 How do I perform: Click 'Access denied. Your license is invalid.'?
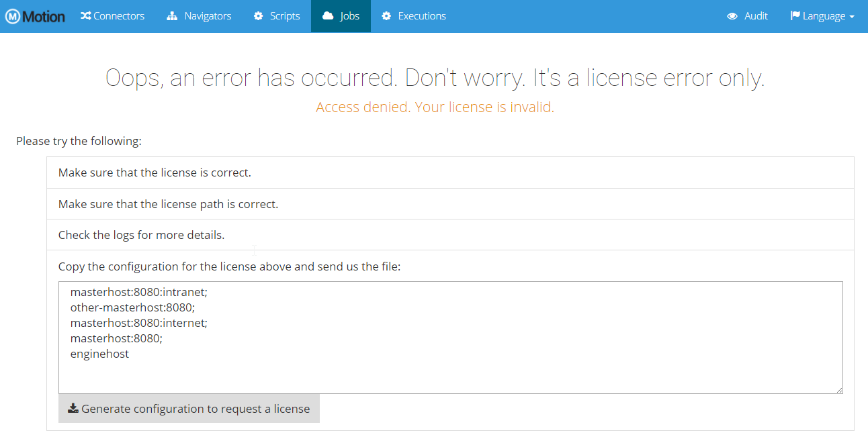pos(435,107)
